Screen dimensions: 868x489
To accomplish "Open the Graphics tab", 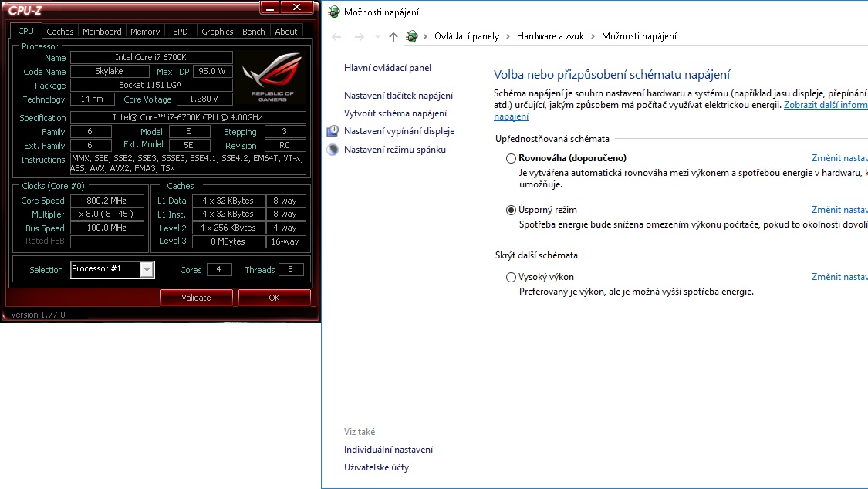I will point(217,32).
